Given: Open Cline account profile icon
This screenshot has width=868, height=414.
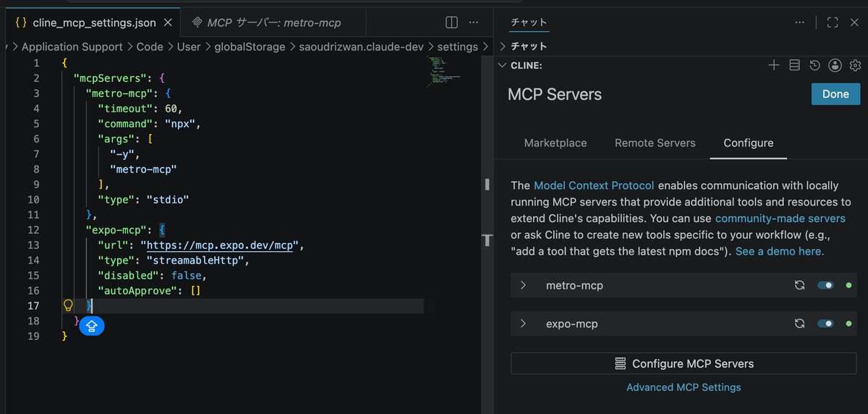Looking at the screenshot, I should point(835,65).
